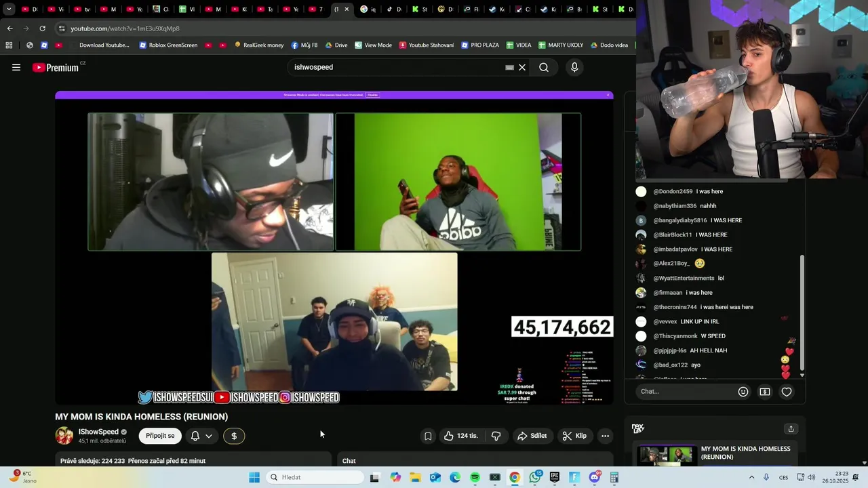Open the YouTube guide hamburger menu
This screenshot has width=868, height=488.
point(16,67)
